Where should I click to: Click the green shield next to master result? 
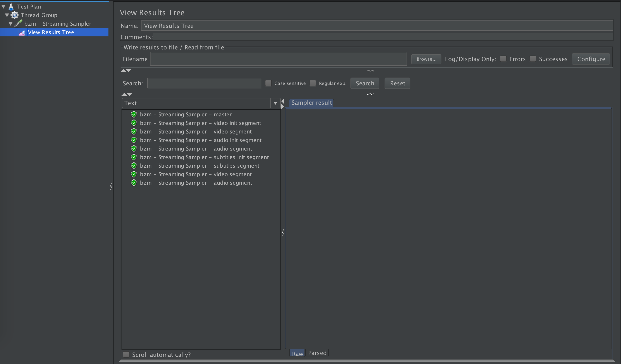[134, 114]
